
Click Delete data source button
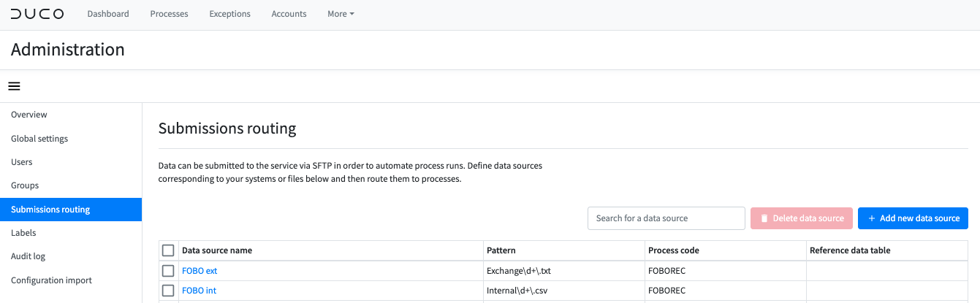click(802, 218)
